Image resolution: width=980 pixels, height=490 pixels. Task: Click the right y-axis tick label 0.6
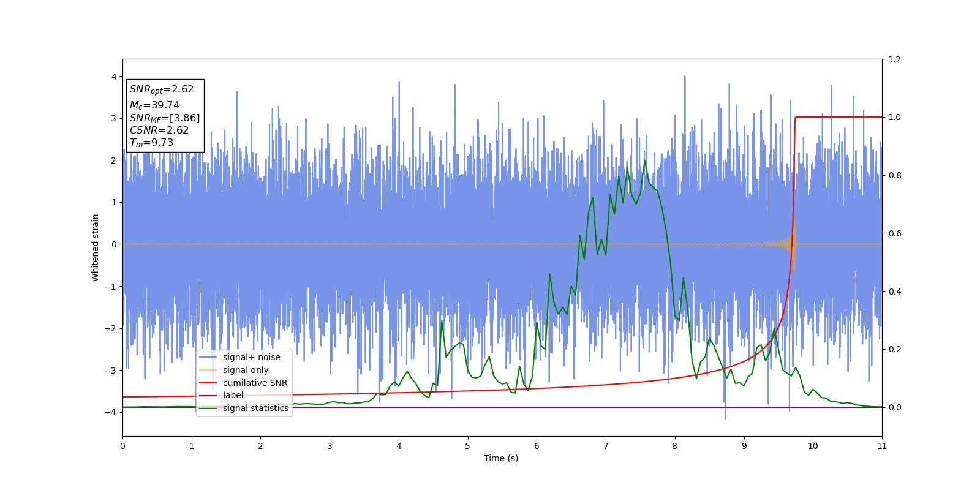pos(894,233)
